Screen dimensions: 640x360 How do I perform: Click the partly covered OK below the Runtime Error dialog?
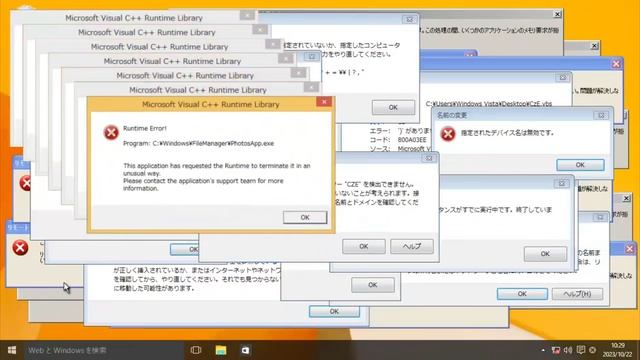pos(184,249)
